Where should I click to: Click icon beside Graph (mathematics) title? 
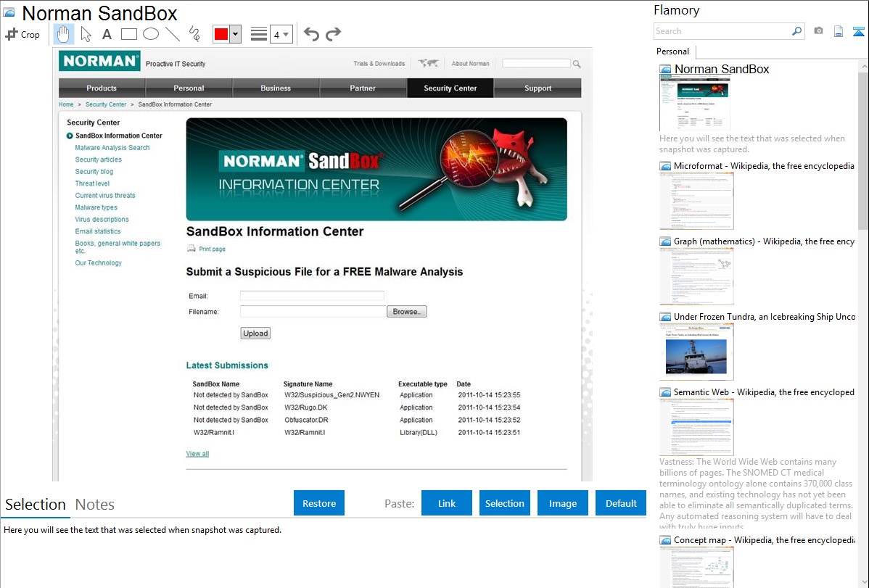665,241
